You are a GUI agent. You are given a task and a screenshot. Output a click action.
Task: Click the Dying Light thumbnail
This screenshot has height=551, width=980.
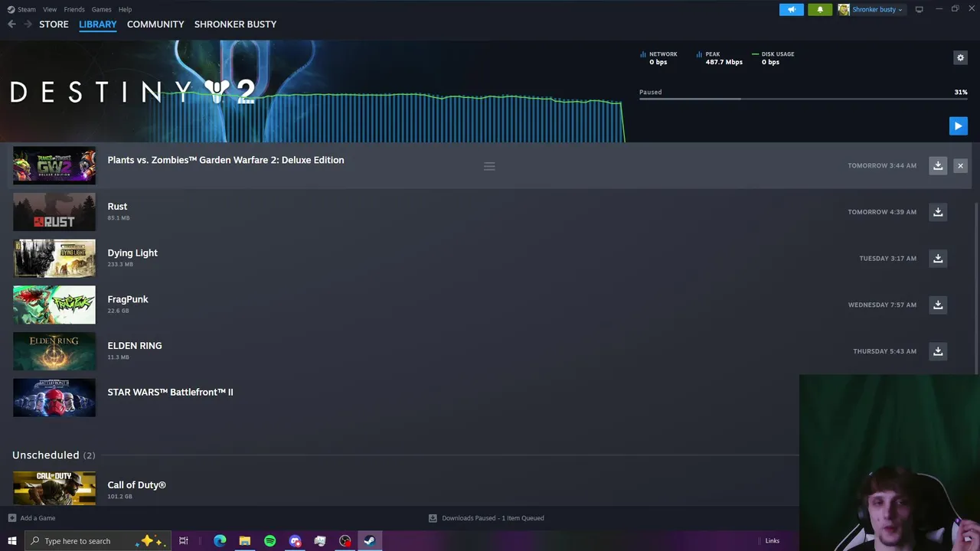(54, 258)
